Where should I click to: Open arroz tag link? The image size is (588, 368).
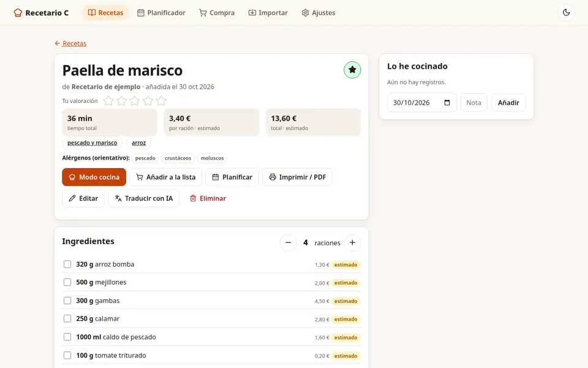click(139, 143)
